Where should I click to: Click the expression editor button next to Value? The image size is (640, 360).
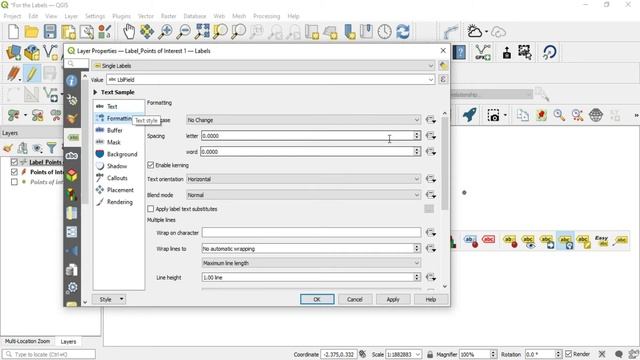coord(443,79)
